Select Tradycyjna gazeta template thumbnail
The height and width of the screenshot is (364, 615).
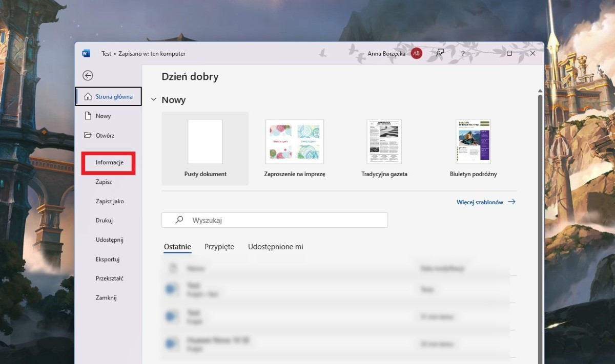(x=384, y=142)
